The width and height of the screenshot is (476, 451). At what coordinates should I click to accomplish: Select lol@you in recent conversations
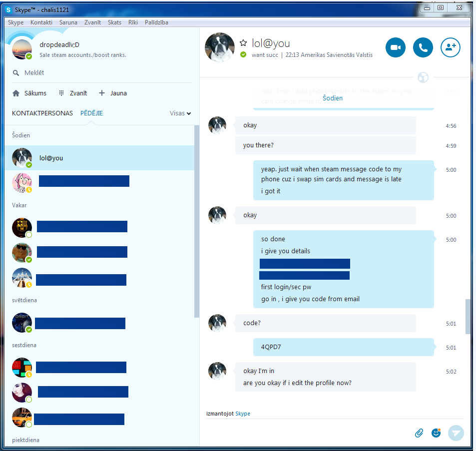click(99, 158)
